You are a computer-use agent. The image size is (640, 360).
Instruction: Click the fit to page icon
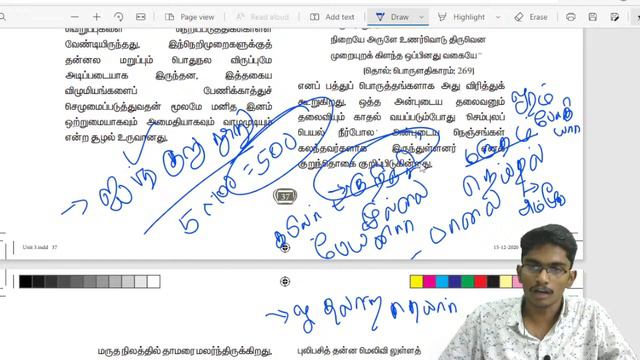coord(140,17)
